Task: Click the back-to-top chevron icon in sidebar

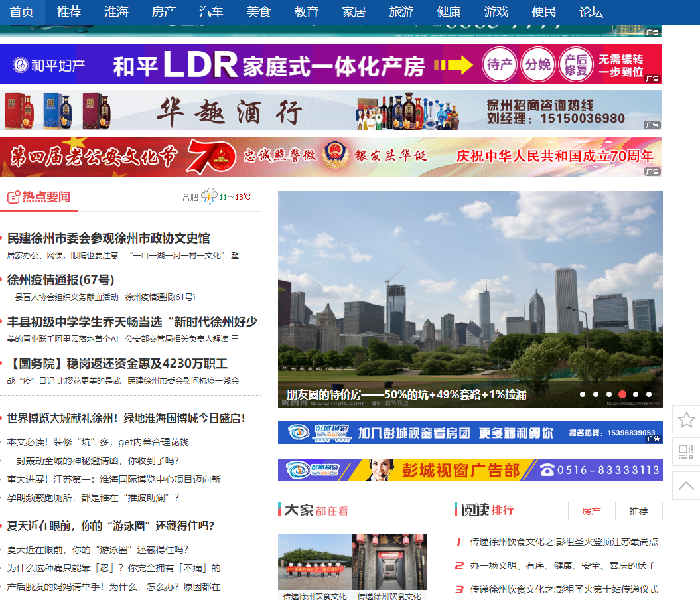Action: (687, 485)
